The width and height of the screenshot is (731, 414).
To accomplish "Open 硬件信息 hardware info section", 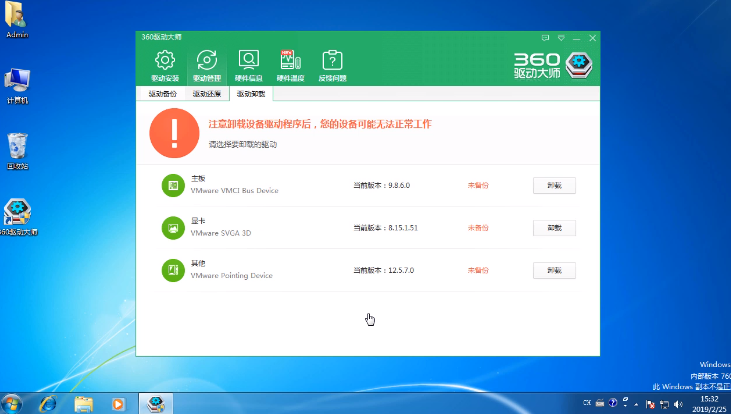I will (x=248, y=62).
